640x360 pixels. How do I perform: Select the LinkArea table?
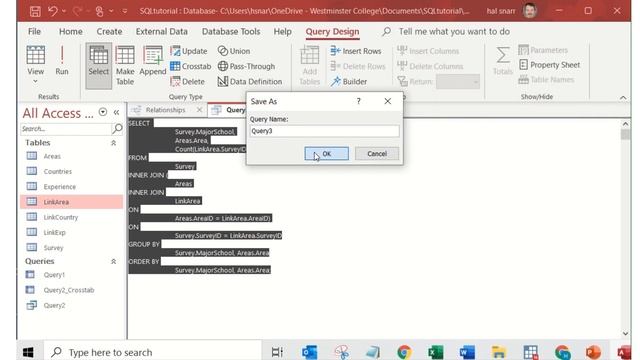pyautogui.click(x=71, y=202)
